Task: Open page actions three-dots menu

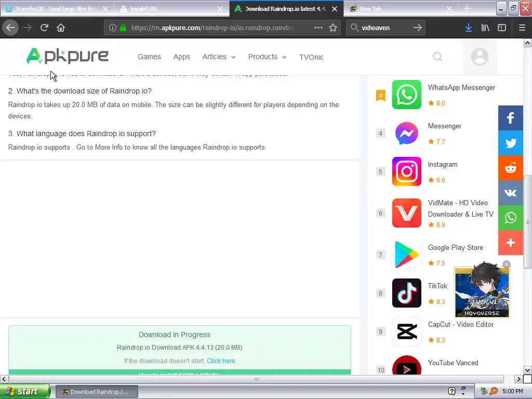Action: pyautogui.click(x=318, y=28)
